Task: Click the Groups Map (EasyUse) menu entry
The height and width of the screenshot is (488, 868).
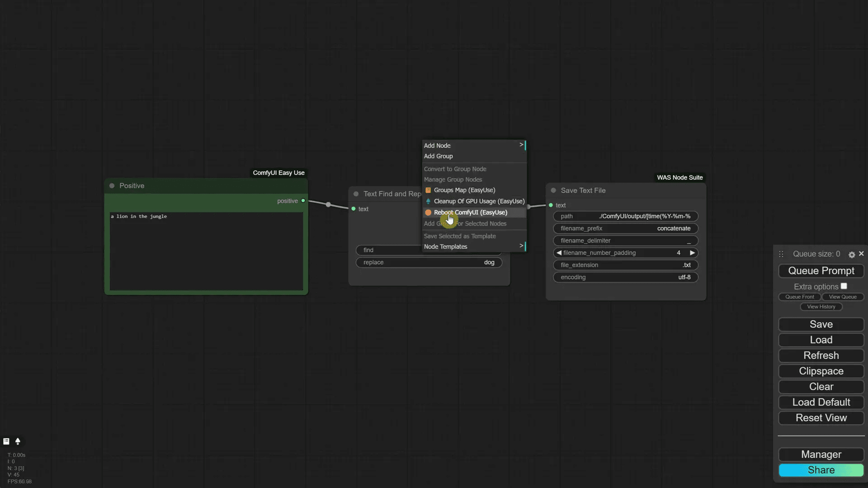Action: coord(464,190)
